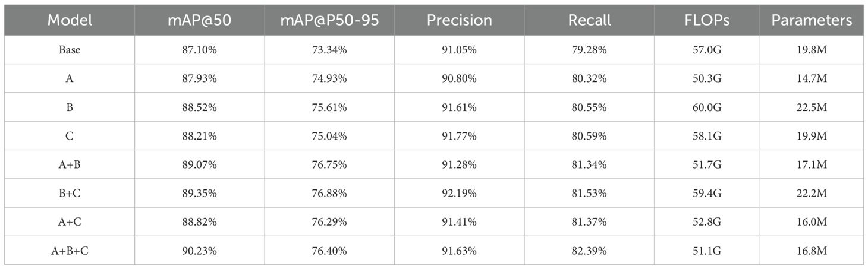Viewport: 868px width, 269px height.
Task: Select the B+C model row label
Action: (70, 193)
